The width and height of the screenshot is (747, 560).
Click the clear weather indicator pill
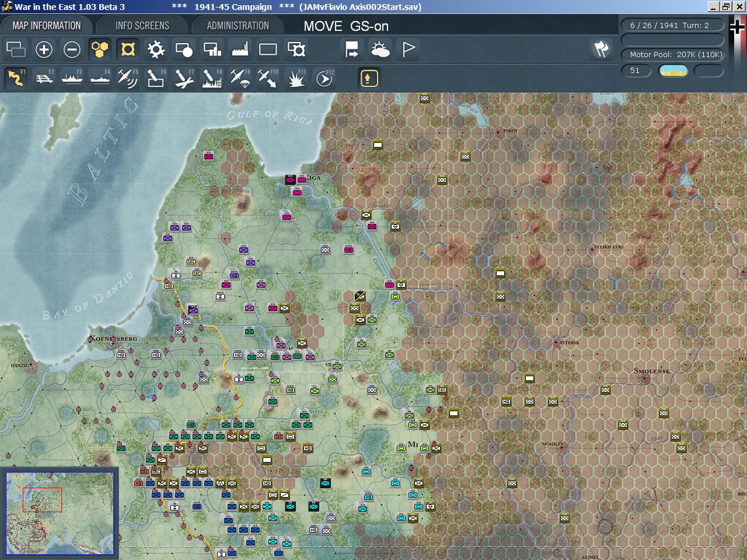coord(673,71)
